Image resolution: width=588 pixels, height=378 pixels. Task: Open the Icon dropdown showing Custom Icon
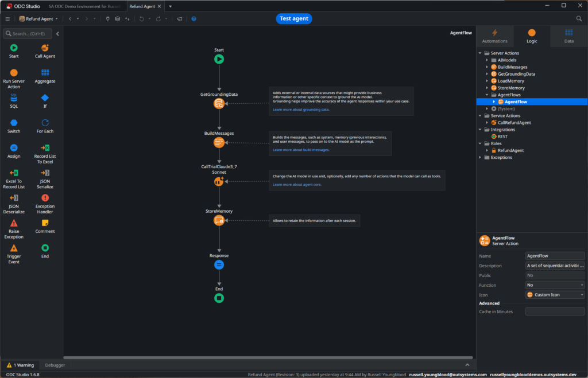(x=555, y=295)
